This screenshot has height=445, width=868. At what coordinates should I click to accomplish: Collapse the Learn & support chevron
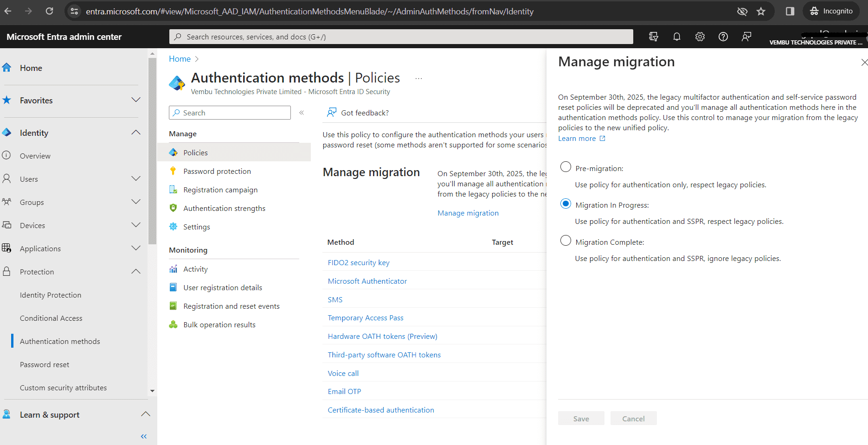(x=146, y=414)
